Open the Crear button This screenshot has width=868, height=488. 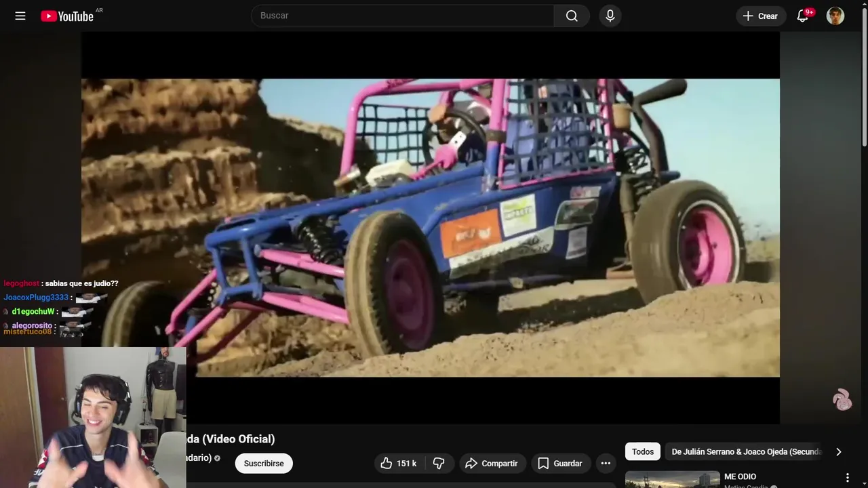[x=761, y=16]
